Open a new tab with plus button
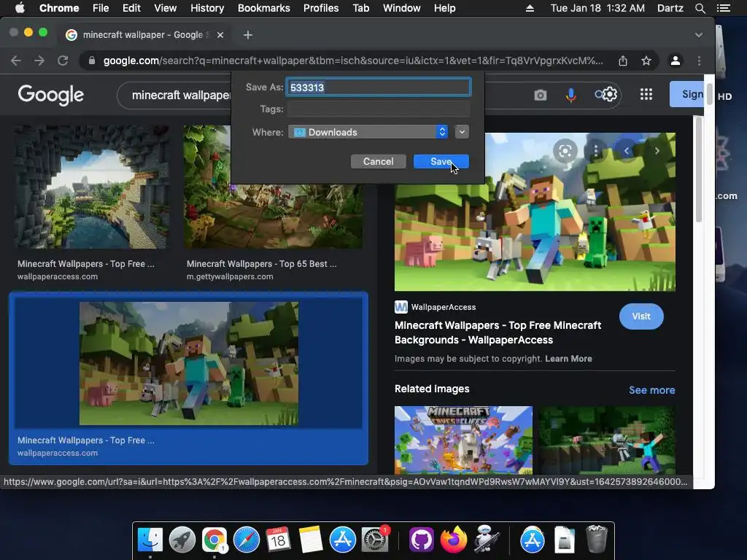 248,35
